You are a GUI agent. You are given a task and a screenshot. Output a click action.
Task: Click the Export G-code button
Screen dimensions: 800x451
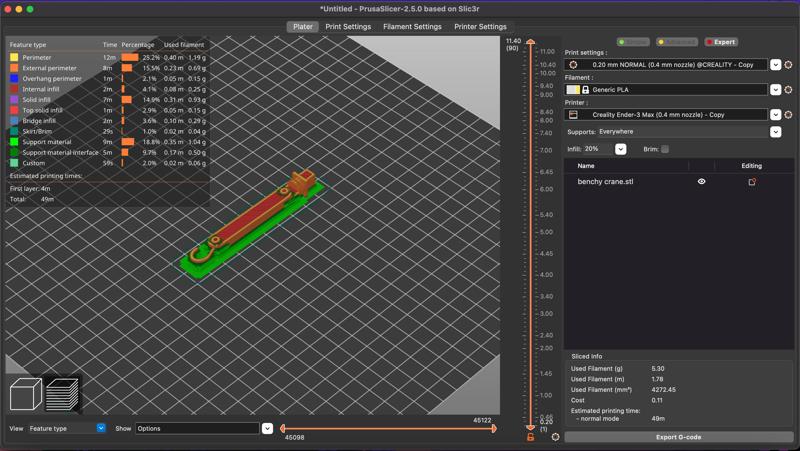pos(679,437)
